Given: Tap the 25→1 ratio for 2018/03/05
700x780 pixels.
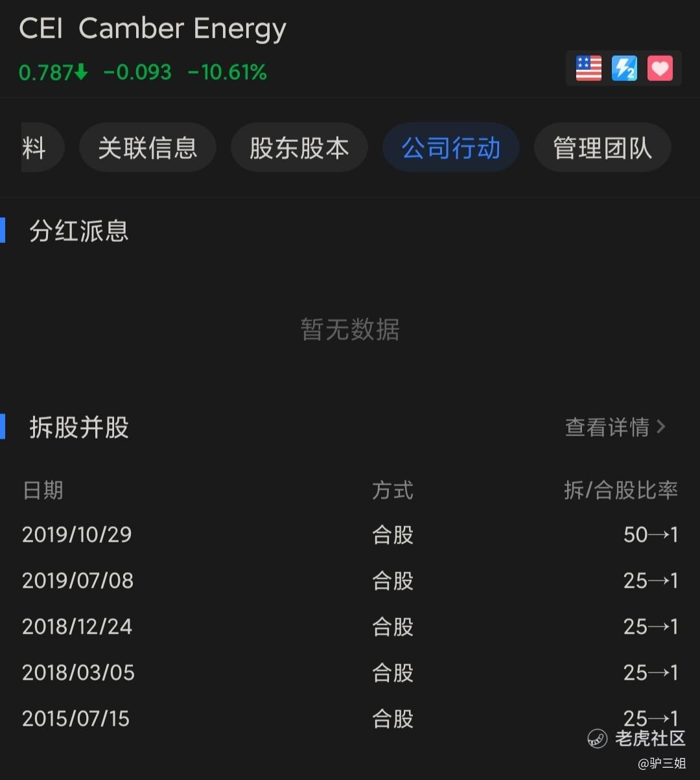Looking at the screenshot, I should pyautogui.click(x=651, y=672).
